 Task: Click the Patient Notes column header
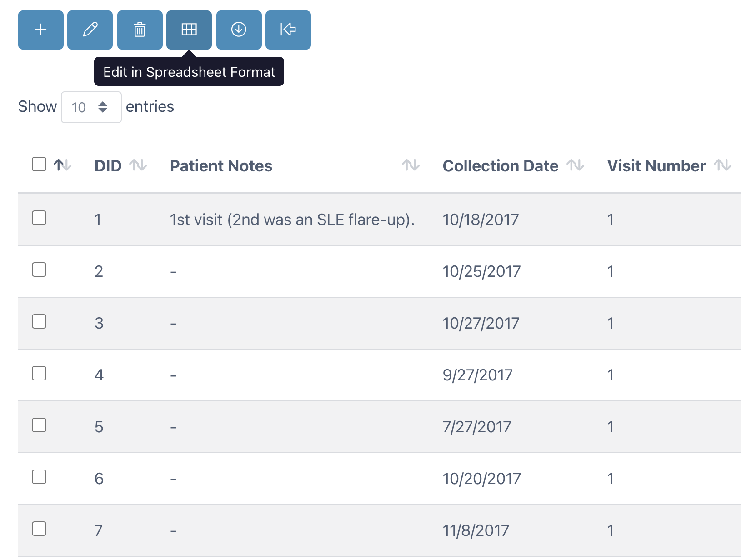pos(221,166)
